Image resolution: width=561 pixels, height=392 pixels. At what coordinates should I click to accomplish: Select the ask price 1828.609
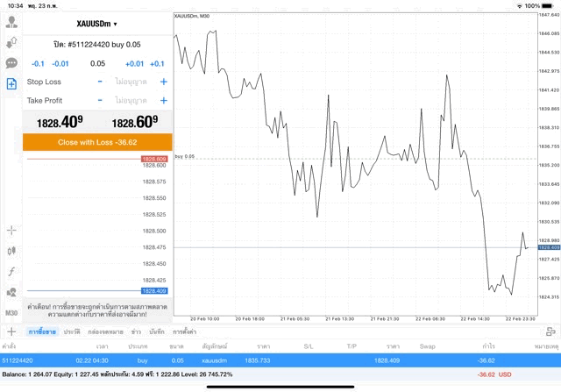pyautogui.click(x=135, y=122)
